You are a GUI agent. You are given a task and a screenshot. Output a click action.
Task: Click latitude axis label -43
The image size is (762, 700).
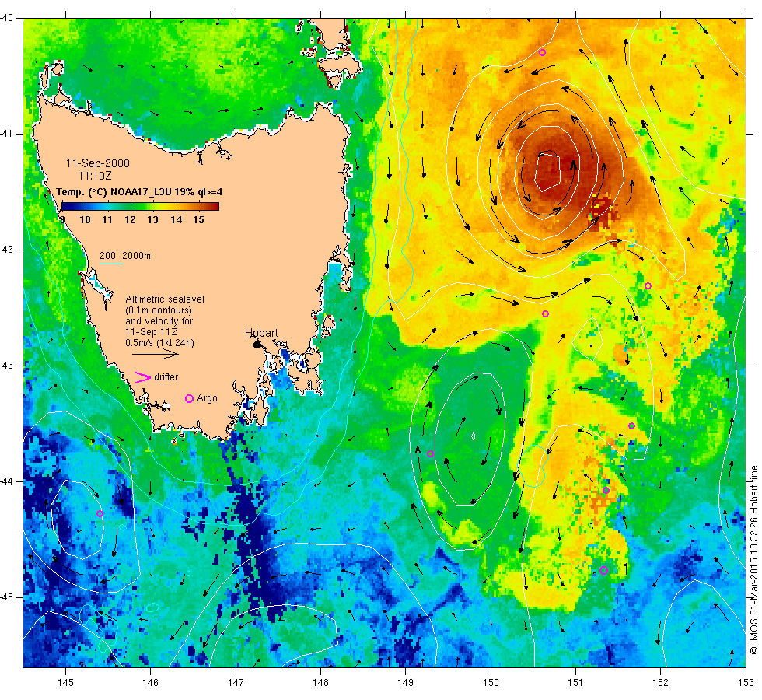6,365
